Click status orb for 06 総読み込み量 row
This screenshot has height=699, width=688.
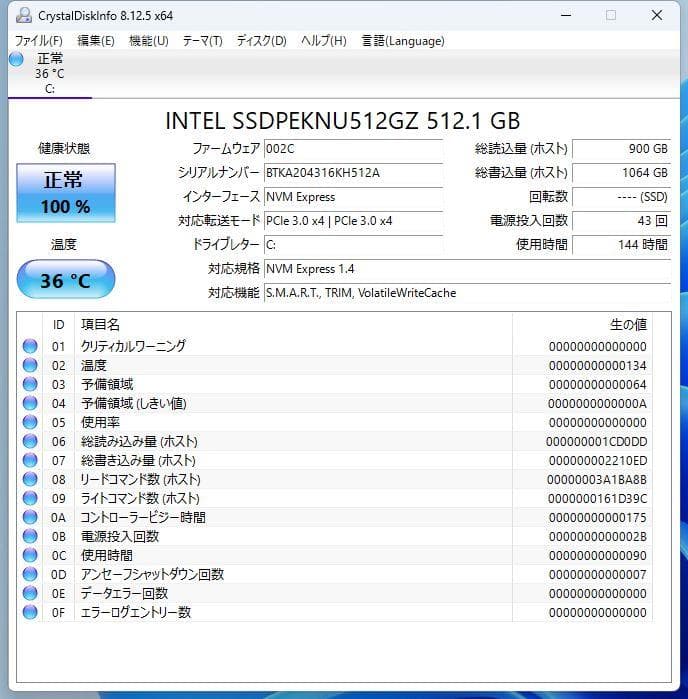click(x=30, y=441)
